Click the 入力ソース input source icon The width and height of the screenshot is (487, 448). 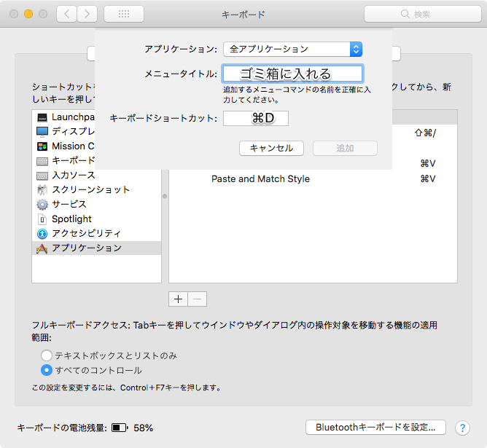pyautogui.click(x=42, y=176)
